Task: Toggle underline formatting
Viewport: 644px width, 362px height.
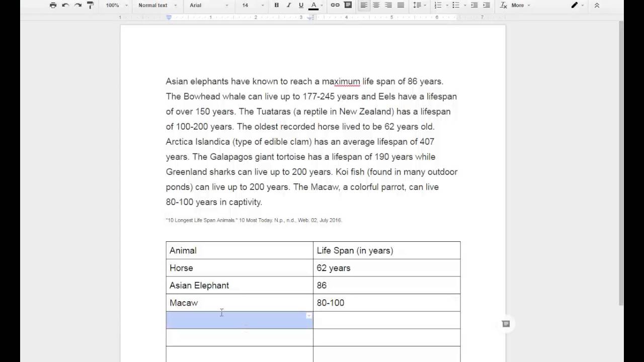Action: pyautogui.click(x=301, y=5)
